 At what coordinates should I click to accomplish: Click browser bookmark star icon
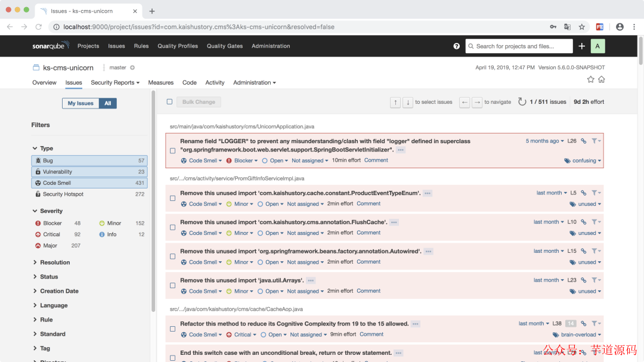[x=581, y=27]
